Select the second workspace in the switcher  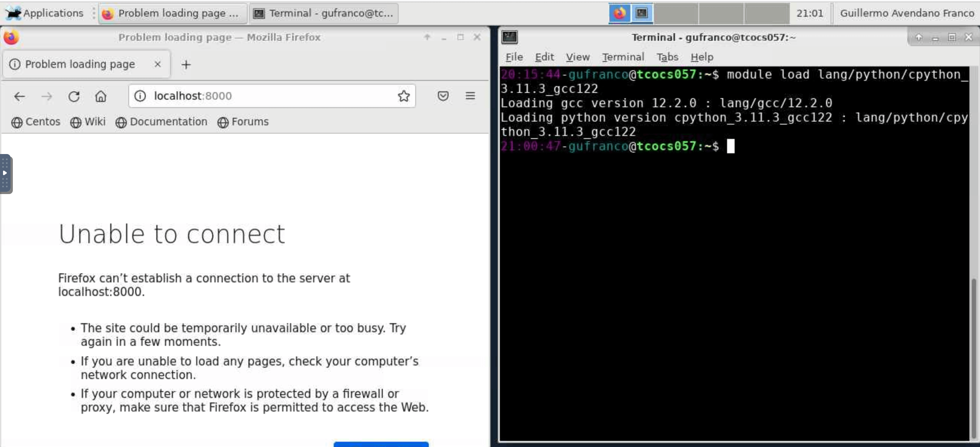pos(676,13)
